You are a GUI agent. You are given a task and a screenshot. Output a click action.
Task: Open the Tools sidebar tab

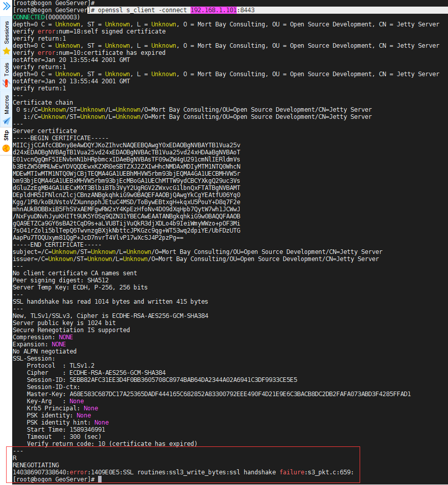pos(6,74)
